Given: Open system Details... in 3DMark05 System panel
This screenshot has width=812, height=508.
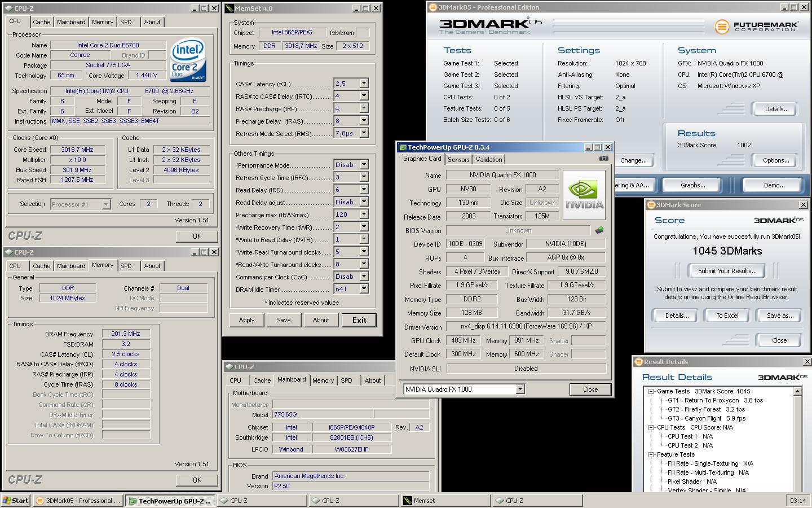Looking at the screenshot, I should pyautogui.click(x=776, y=109).
